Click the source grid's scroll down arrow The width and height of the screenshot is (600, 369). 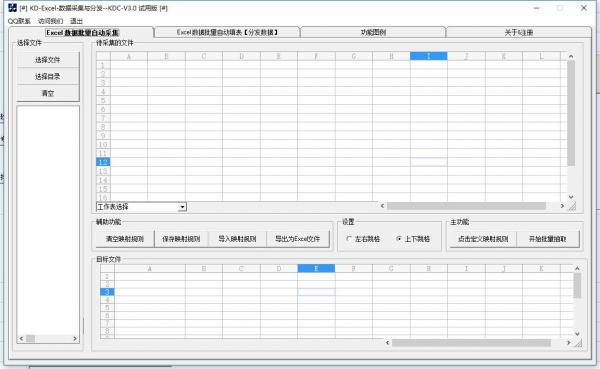click(x=571, y=197)
